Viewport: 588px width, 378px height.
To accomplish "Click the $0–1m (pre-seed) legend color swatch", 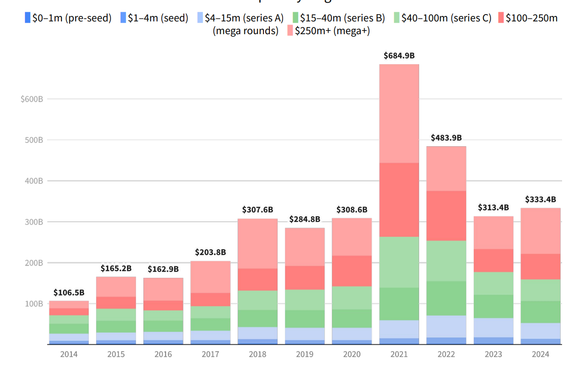I will 27,18.
